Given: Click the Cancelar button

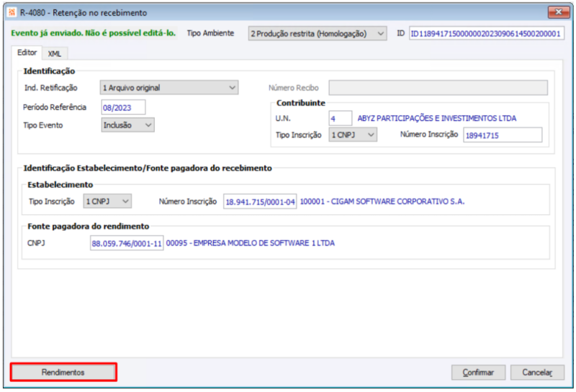Looking at the screenshot, I should point(537,373).
